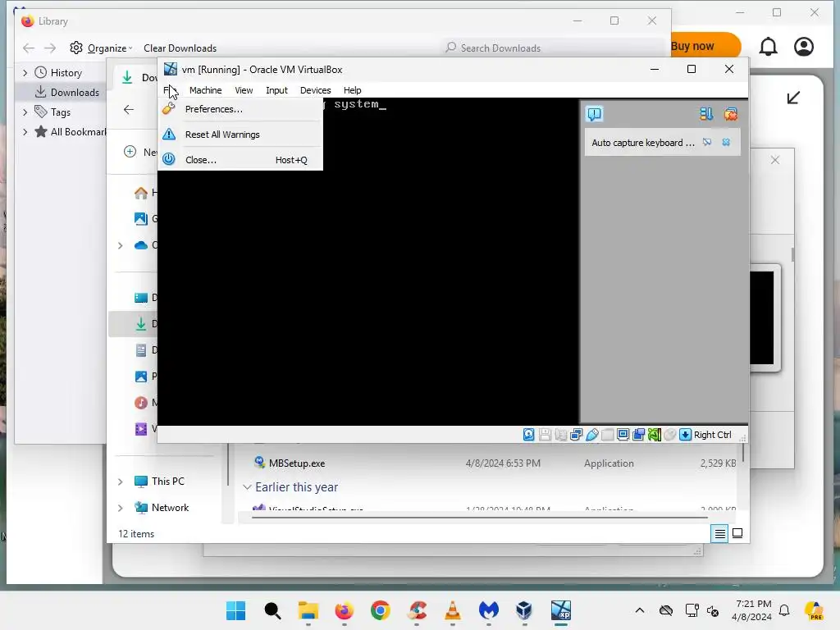Screen dimensions: 840x630
Task: Click the USB devices status bar icon
Action: tap(592, 435)
